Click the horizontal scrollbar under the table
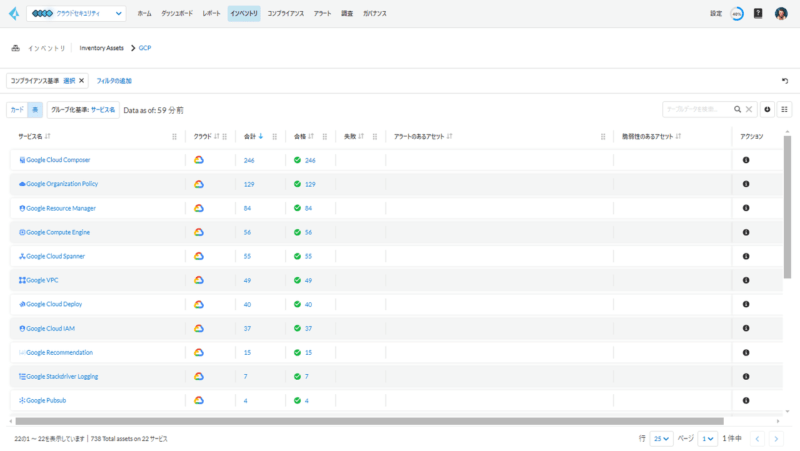The image size is (800, 451). coord(370,421)
